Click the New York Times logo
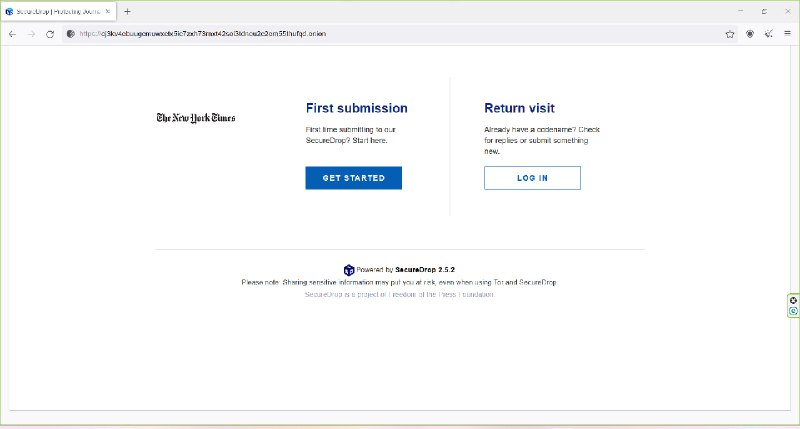The image size is (800, 429). tap(196, 118)
